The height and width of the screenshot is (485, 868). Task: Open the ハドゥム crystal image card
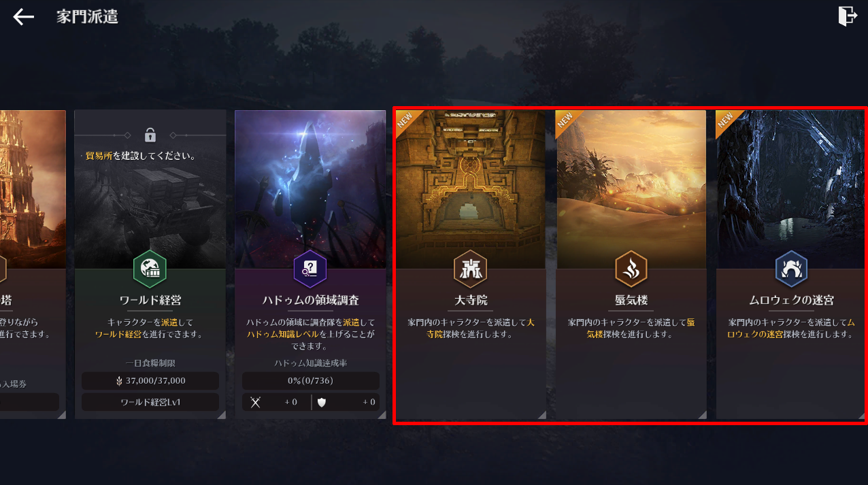point(310,189)
